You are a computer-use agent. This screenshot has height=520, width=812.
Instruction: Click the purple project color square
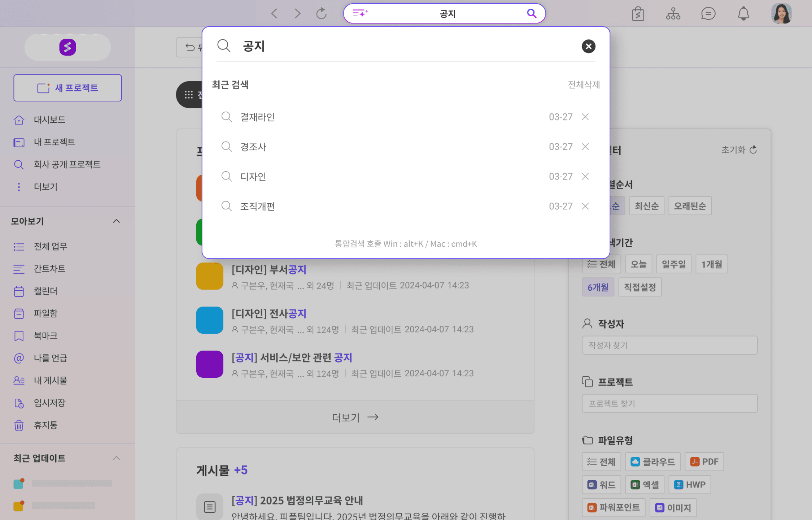210,364
